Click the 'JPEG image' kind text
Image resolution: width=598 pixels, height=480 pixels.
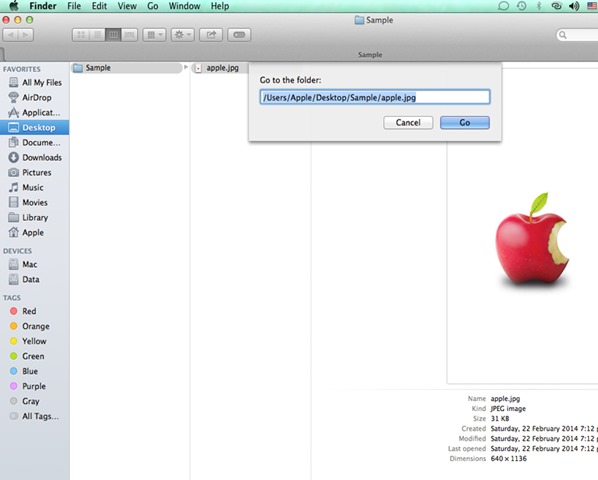click(x=508, y=409)
